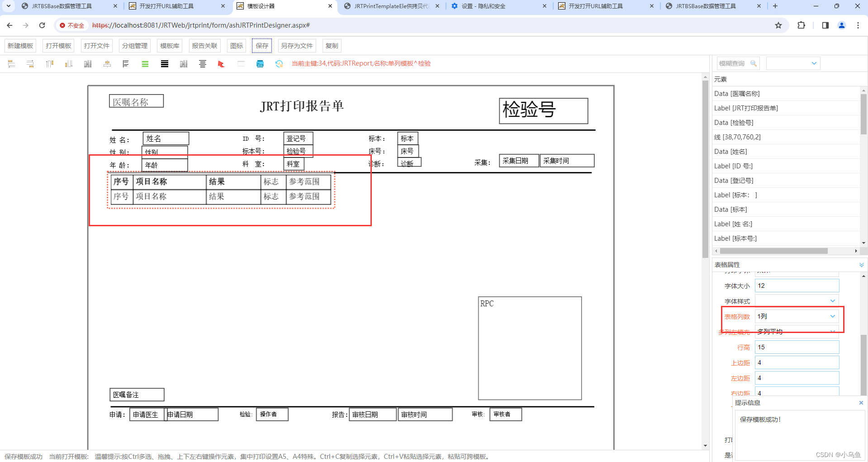Close the 提示信息 popup

click(861, 403)
